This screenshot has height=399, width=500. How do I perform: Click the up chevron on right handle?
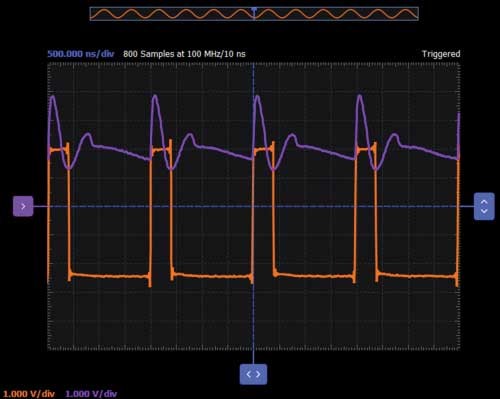pyautogui.click(x=484, y=202)
